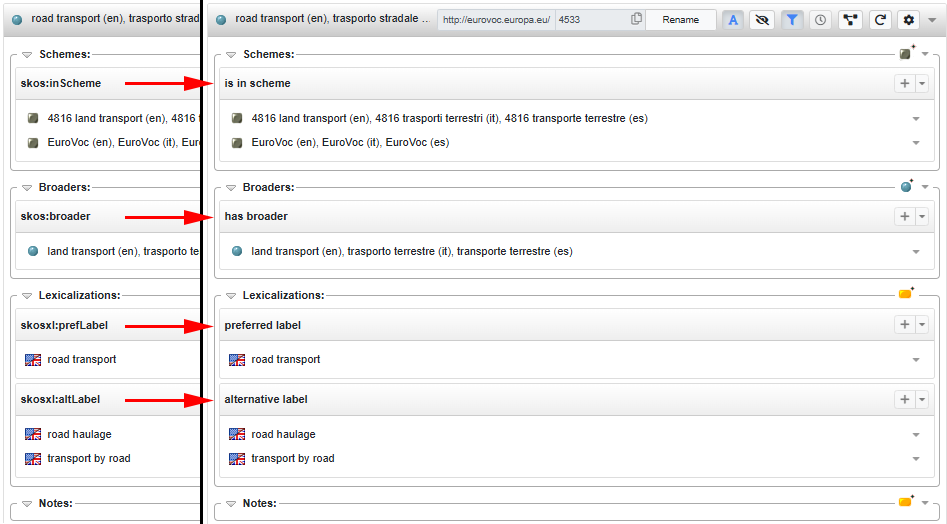Click the local name field 4533
Image resolution: width=947 pixels, height=524 pixels.
pyautogui.click(x=592, y=20)
